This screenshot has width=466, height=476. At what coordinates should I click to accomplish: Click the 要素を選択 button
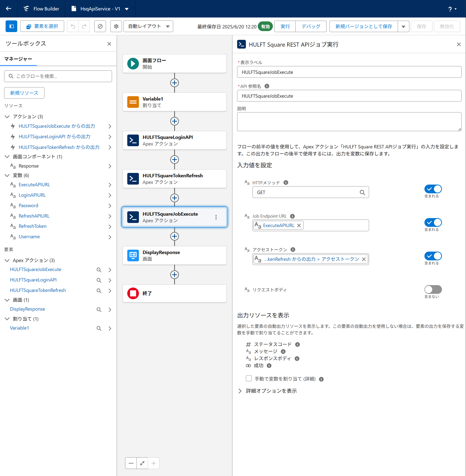coord(42,26)
